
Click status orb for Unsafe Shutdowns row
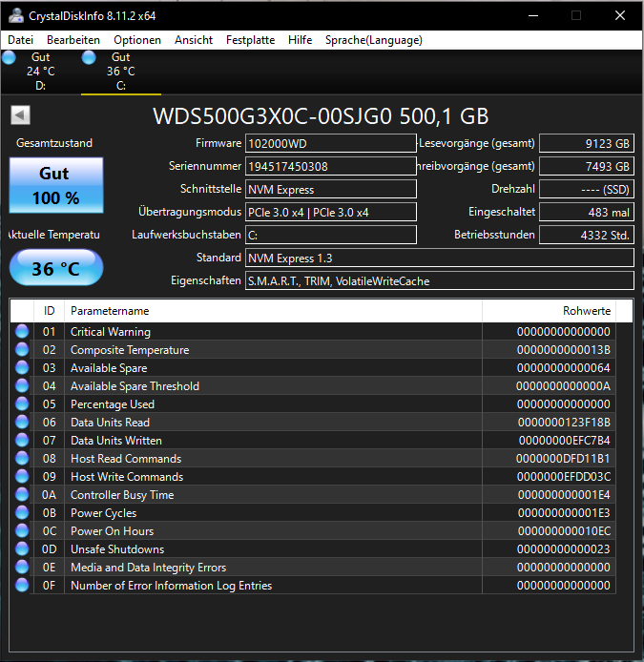(22, 549)
